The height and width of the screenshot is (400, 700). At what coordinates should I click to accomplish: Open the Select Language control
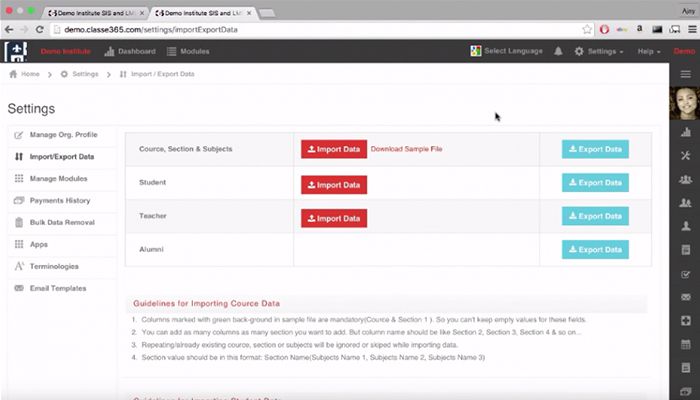pyautogui.click(x=506, y=51)
